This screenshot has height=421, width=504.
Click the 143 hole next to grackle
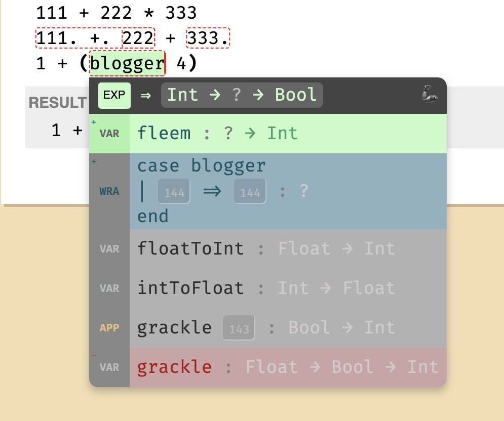coord(239,328)
